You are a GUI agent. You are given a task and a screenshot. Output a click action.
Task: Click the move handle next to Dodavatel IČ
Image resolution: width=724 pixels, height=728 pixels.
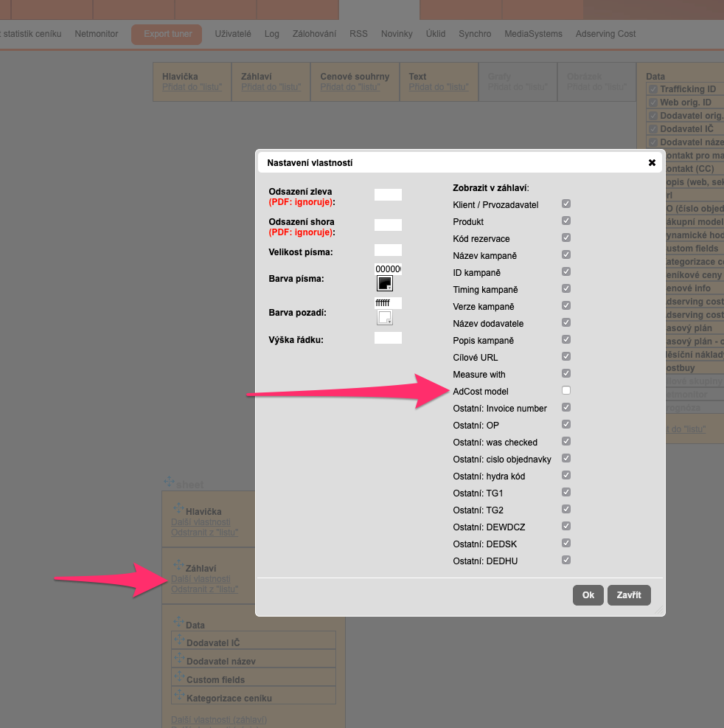178,639
